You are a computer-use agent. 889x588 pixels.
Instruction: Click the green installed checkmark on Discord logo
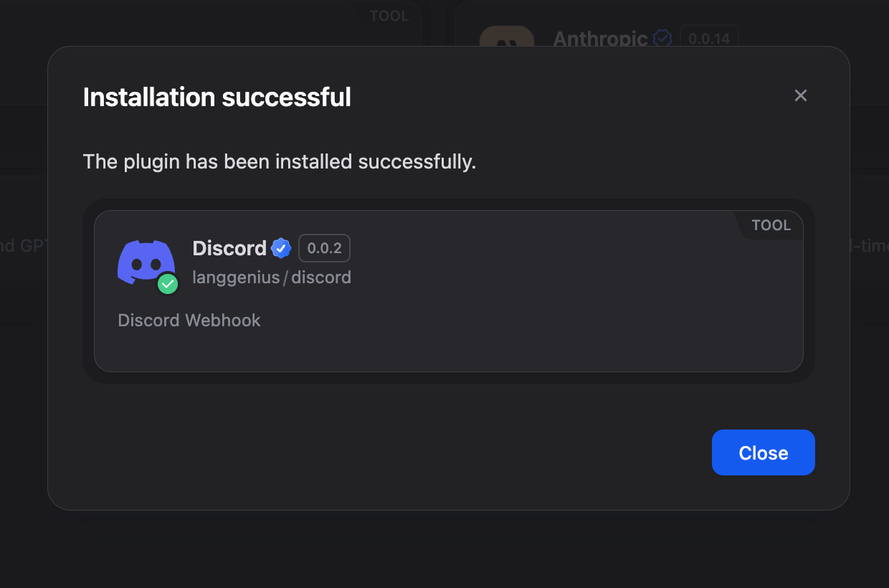pos(168,284)
